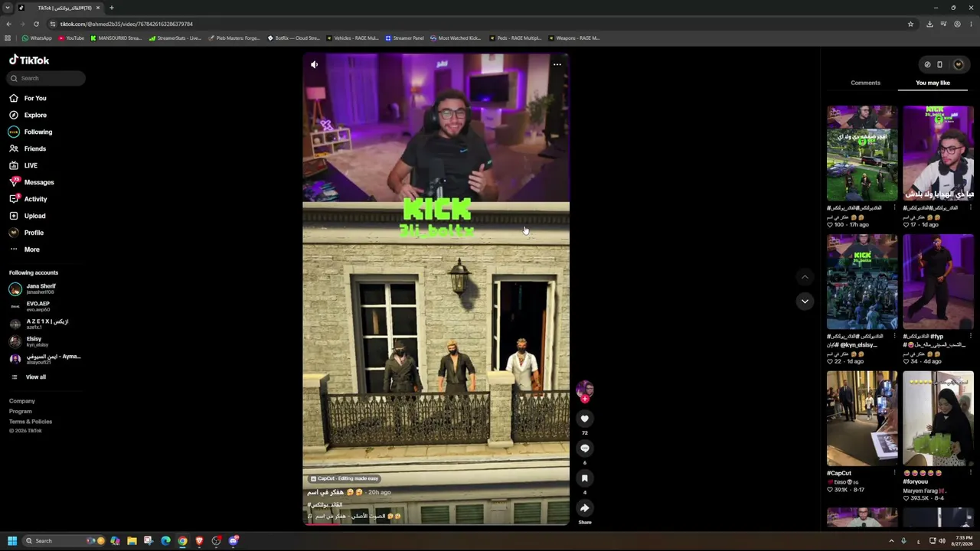This screenshot has height=551, width=980.
Task: Open the WhatsApp bookmark
Action: 37,38
